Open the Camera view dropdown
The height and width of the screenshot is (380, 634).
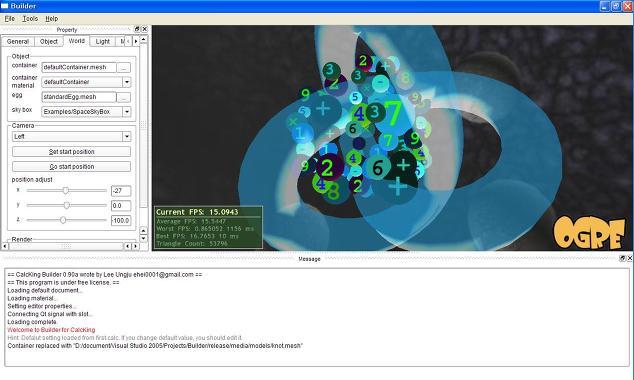point(72,137)
